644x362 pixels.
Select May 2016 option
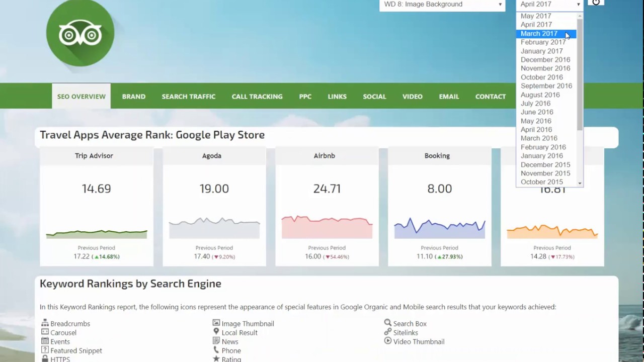tap(547, 121)
